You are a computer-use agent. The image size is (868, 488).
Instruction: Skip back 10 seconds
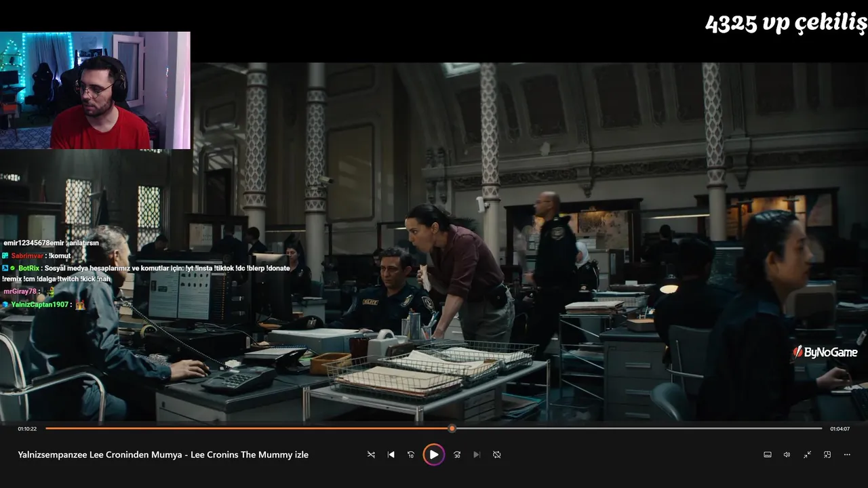pyautogui.click(x=410, y=455)
